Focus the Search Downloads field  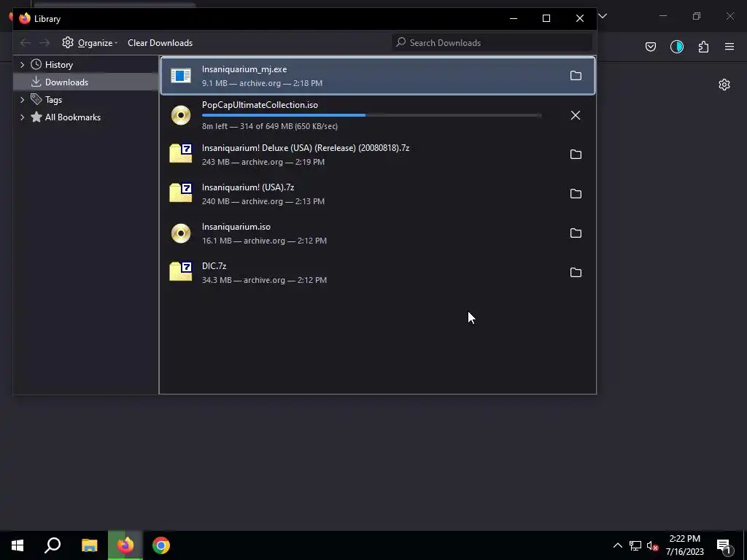click(492, 43)
